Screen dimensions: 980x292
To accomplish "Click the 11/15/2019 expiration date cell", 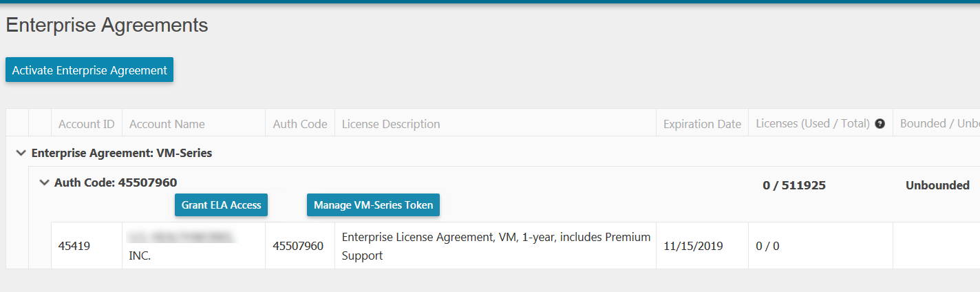I will tap(693, 246).
